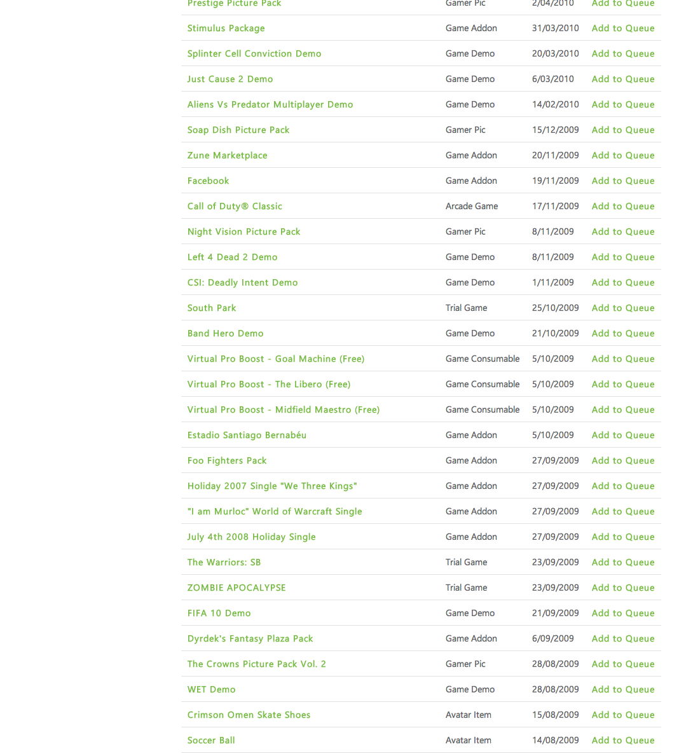Add Just Cause 2 Demo to queue
Viewport: 700px width, 756px height.
(623, 79)
